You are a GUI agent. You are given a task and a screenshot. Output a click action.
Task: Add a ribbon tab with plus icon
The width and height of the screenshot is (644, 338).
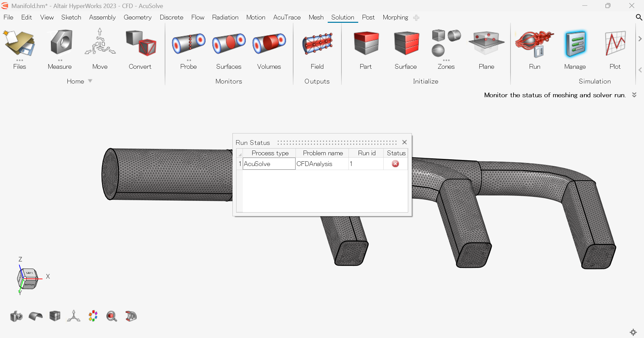point(416,18)
